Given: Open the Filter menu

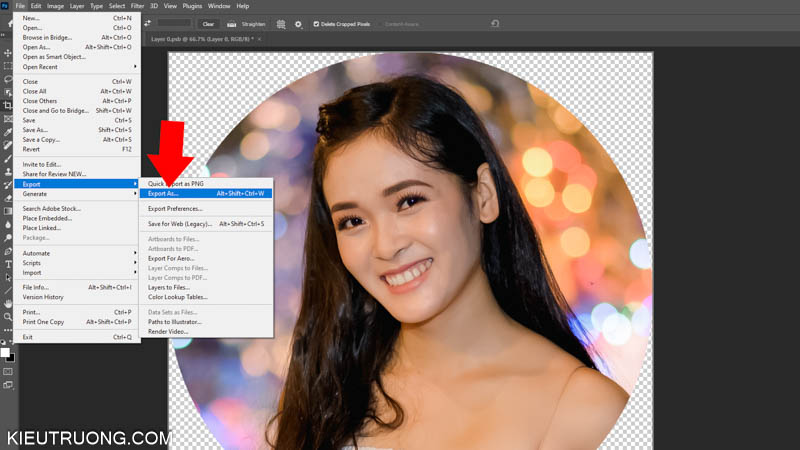Looking at the screenshot, I should [x=137, y=6].
